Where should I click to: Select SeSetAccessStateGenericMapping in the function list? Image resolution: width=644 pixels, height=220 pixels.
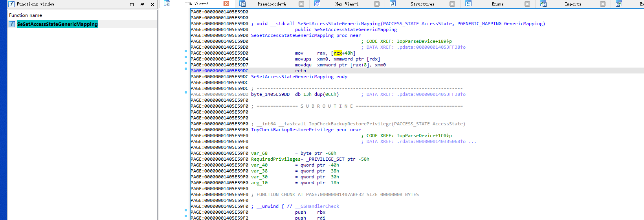(57, 24)
